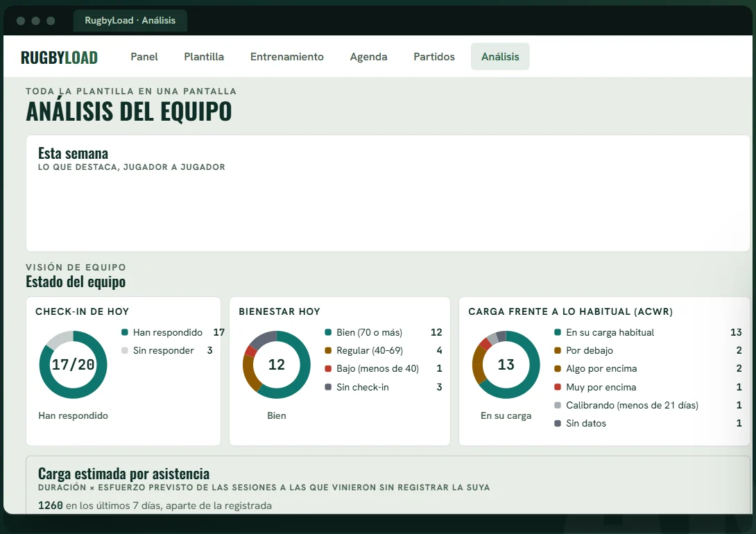
Task: Click the Algo por encima legend swatch
Action: (558, 369)
